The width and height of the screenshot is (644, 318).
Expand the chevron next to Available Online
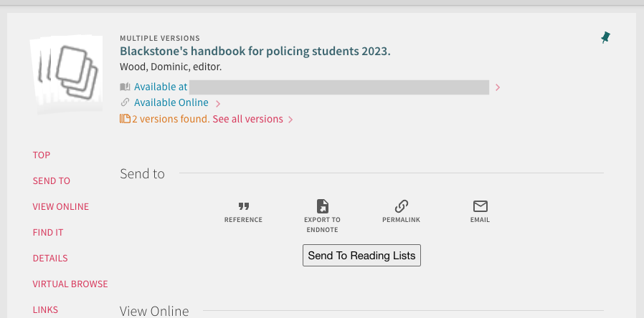click(218, 103)
